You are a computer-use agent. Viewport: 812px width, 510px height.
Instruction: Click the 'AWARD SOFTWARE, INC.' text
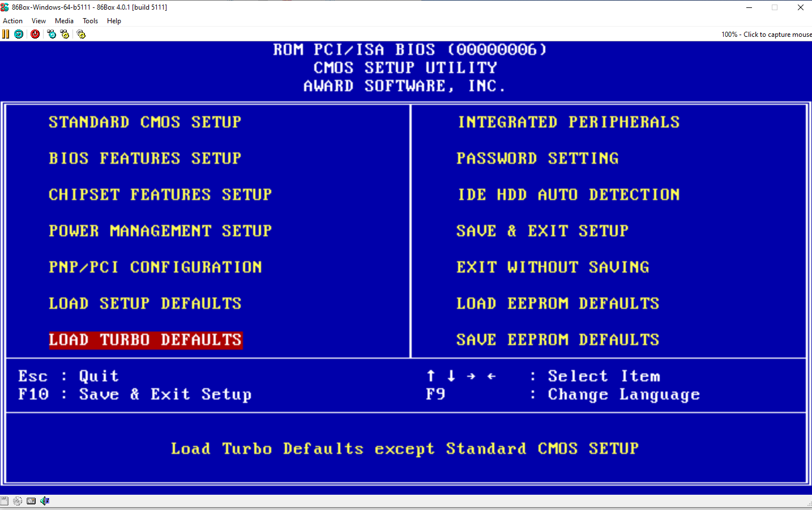click(404, 86)
